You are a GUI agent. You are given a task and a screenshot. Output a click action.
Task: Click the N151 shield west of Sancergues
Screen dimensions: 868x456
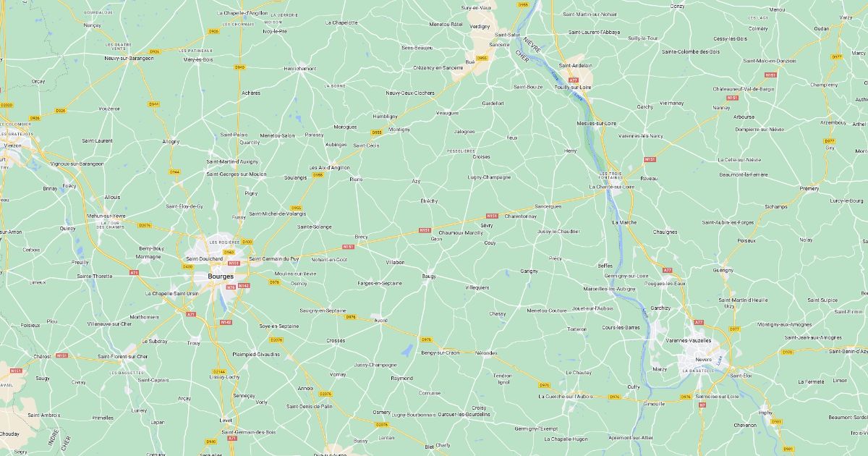pos(492,216)
